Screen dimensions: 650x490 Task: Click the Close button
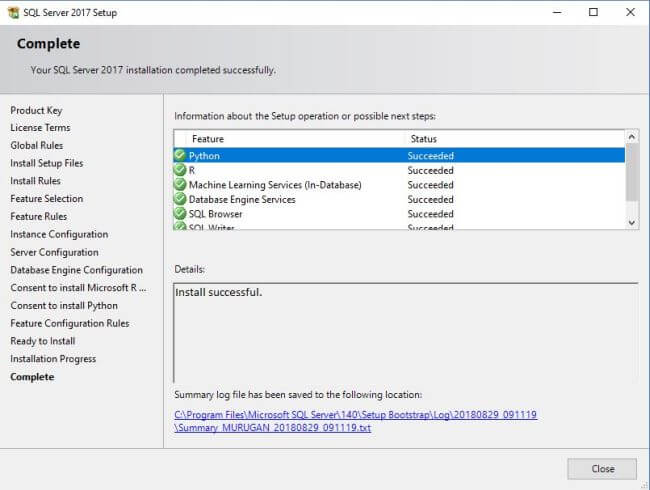(602, 469)
